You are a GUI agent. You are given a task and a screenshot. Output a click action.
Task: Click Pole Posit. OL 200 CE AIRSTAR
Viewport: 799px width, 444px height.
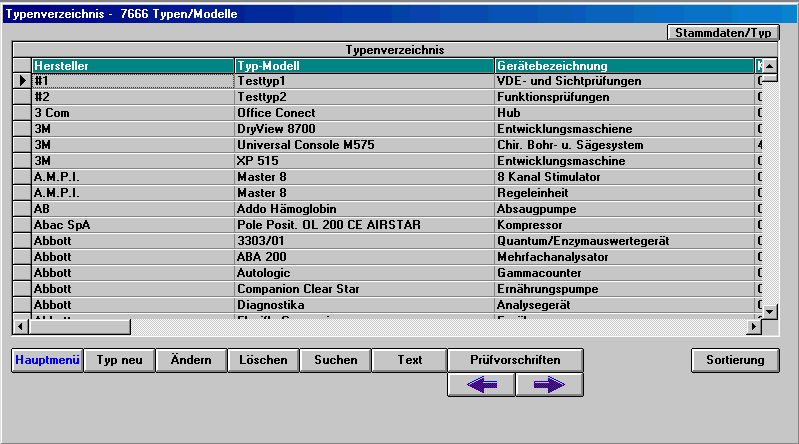364,225
